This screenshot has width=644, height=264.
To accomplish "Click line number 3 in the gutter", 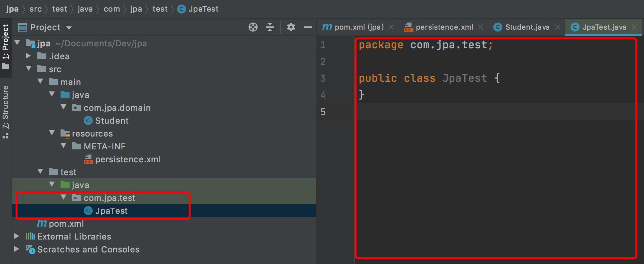I will 323,78.
